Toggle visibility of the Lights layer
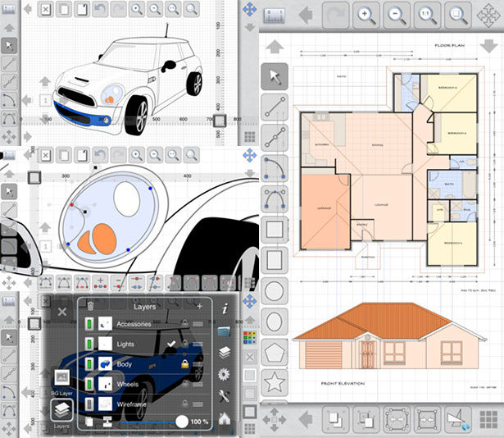Viewport: 504px width, 438px height. point(89,344)
